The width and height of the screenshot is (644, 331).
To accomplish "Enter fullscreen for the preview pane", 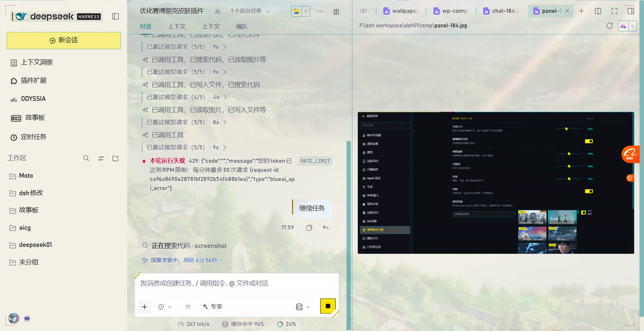I will pyautogui.click(x=614, y=11).
